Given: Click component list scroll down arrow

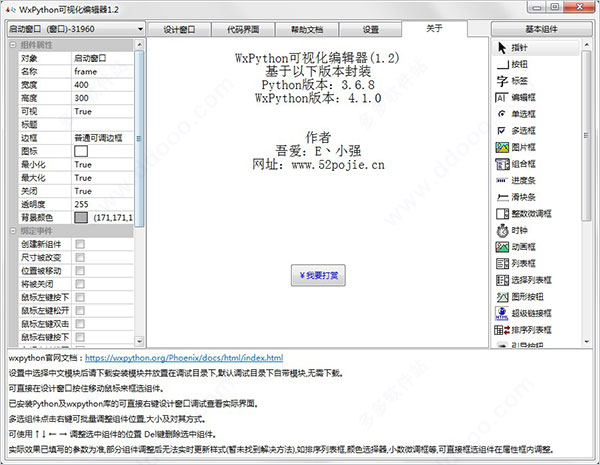Looking at the screenshot, I should coord(587,342).
